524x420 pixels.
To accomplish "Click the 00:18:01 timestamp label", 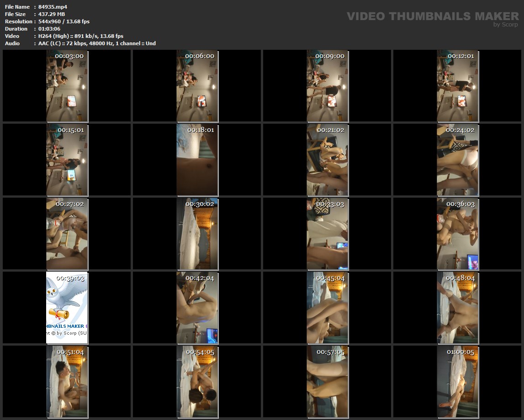I will tap(200, 130).
